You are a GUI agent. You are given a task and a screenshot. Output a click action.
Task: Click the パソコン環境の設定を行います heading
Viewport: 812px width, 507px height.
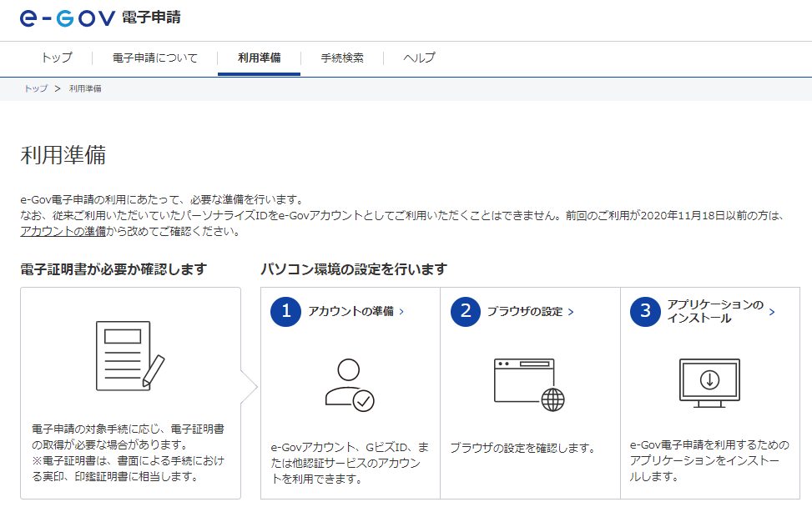[354, 269]
